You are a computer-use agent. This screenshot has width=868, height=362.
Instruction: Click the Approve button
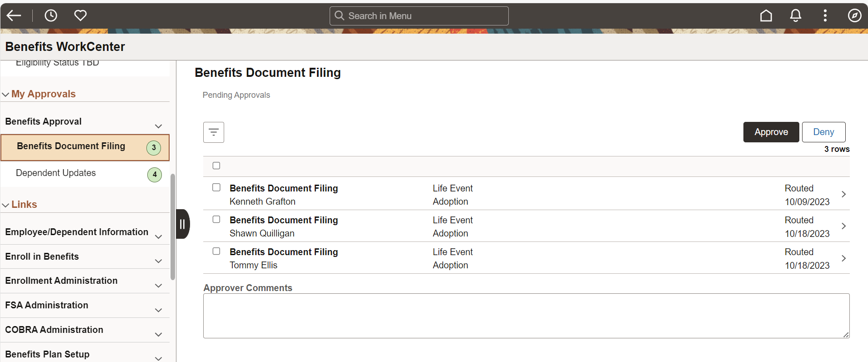click(771, 132)
